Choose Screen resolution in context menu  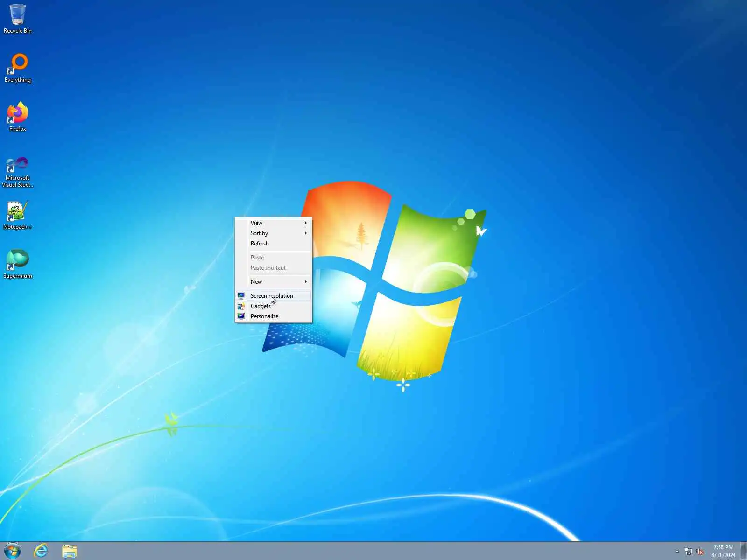coord(274,296)
